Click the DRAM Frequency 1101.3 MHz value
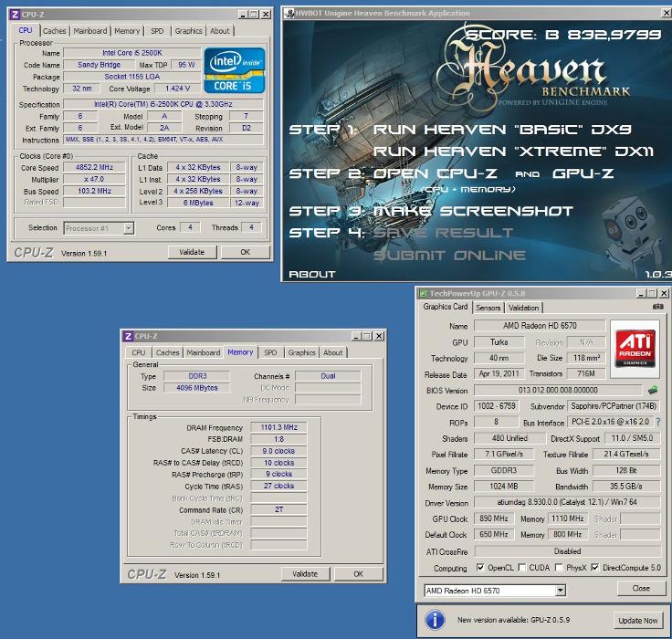This screenshot has width=672, height=639. point(278,427)
